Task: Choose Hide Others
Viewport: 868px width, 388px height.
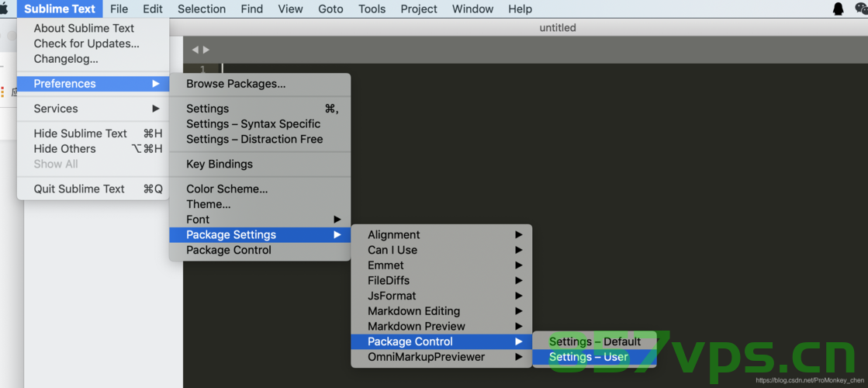Action: click(93, 149)
